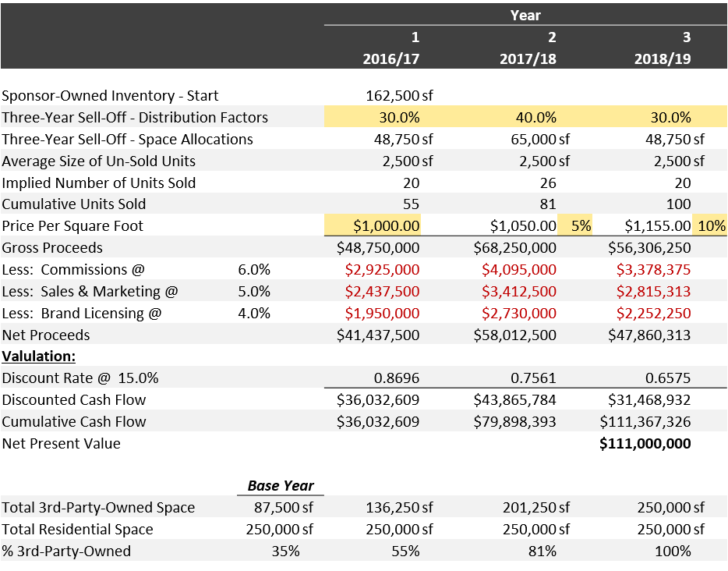728x571 pixels.
Task: Click the 2016/17 column header
Action: pos(391,59)
